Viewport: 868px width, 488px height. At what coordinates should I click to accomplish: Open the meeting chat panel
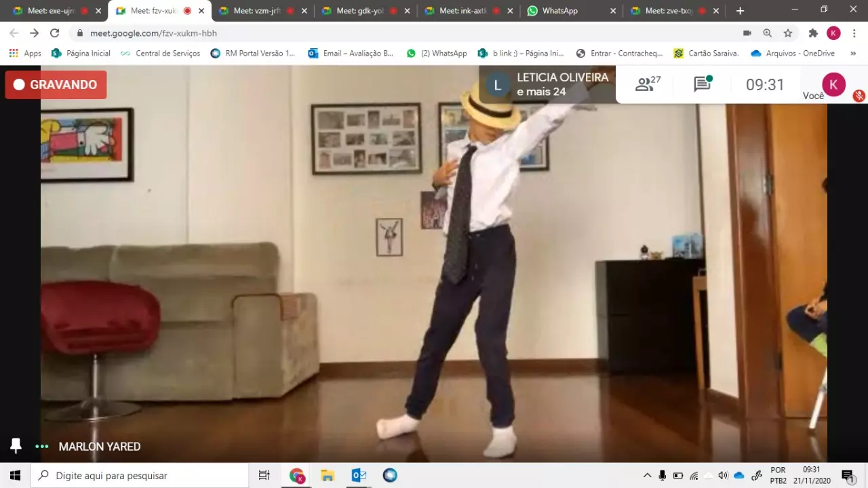(x=702, y=84)
